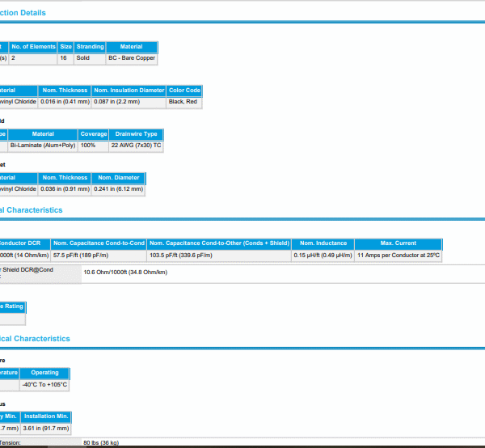This screenshot has height=448, width=485.
Task: Select the 'Nom. Inductance' column header
Action: (322, 243)
